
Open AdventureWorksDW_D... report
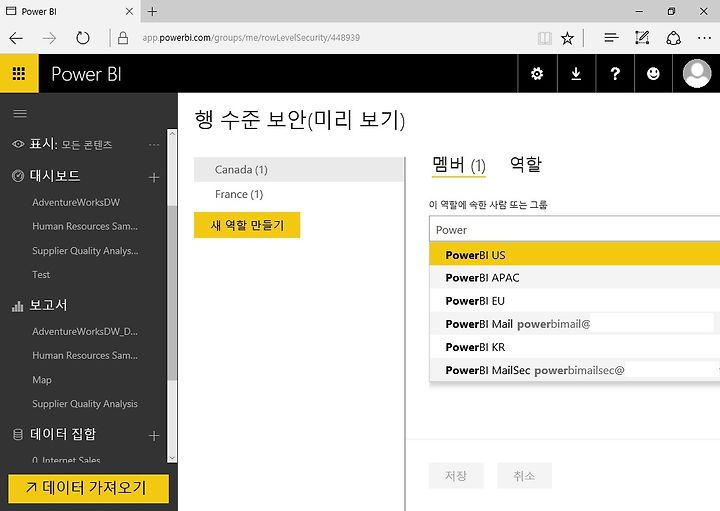pyautogui.click(x=85, y=331)
